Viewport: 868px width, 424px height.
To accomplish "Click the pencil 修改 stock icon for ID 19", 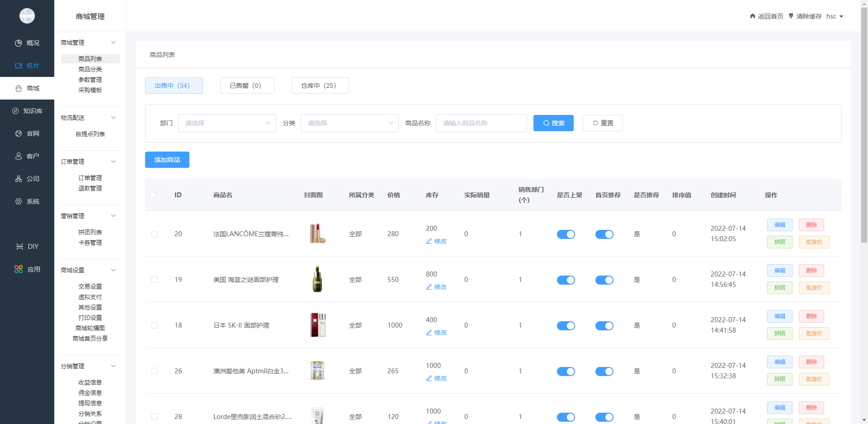I will click(x=429, y=287).
